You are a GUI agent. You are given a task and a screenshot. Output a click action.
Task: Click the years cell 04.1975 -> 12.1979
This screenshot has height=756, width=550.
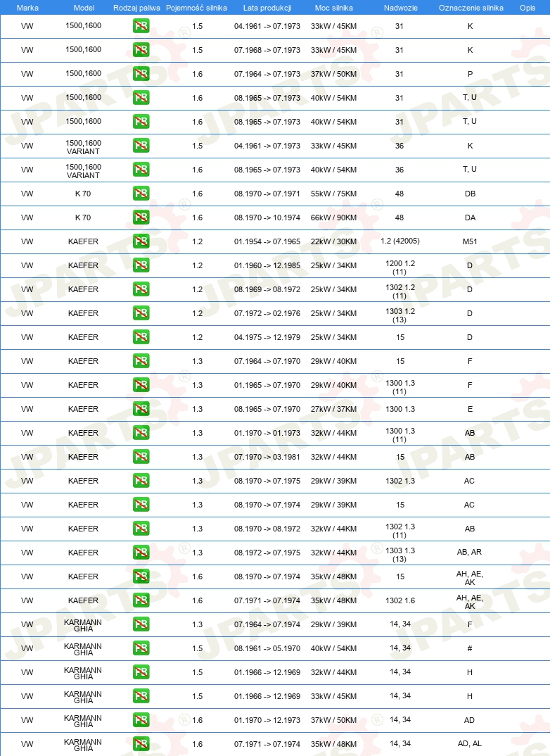click(x=267, y=337)
